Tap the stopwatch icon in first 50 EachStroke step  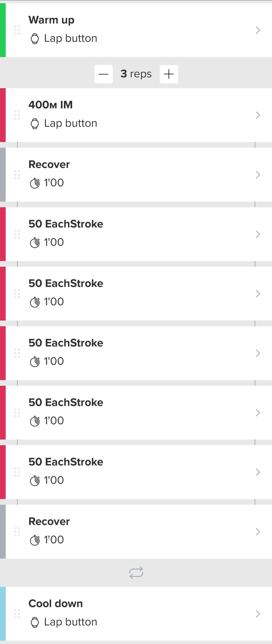35,243
